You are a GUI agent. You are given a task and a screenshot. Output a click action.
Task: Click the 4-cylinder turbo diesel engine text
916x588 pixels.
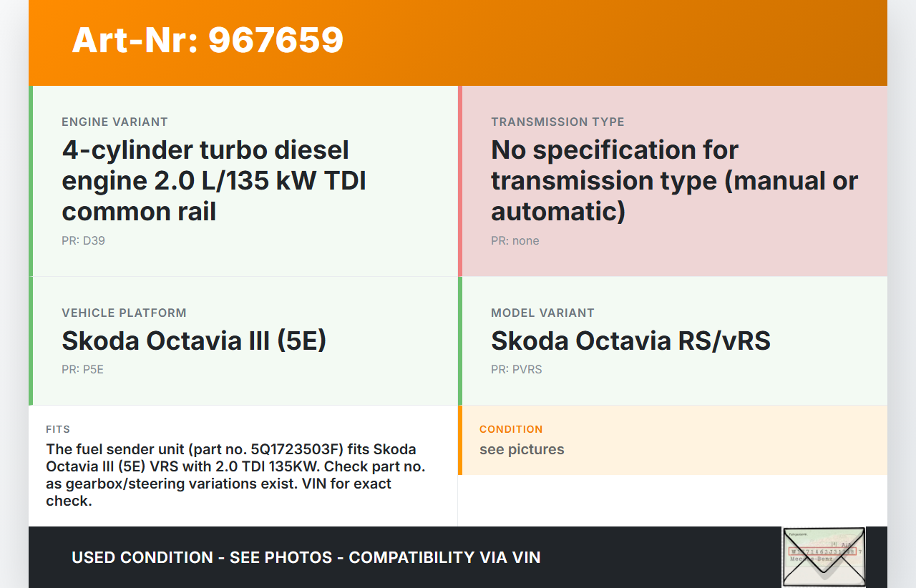pos(214,180)
